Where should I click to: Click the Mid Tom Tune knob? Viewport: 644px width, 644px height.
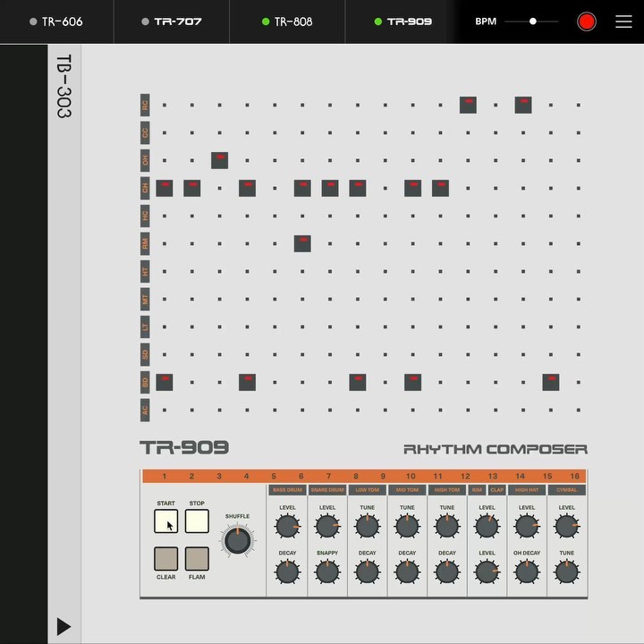click(x=407, y=527)
